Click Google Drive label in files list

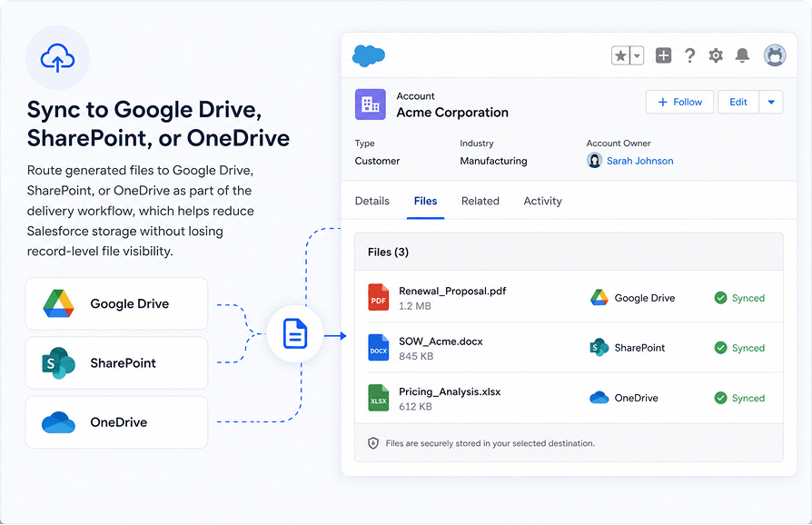[645, 298]
